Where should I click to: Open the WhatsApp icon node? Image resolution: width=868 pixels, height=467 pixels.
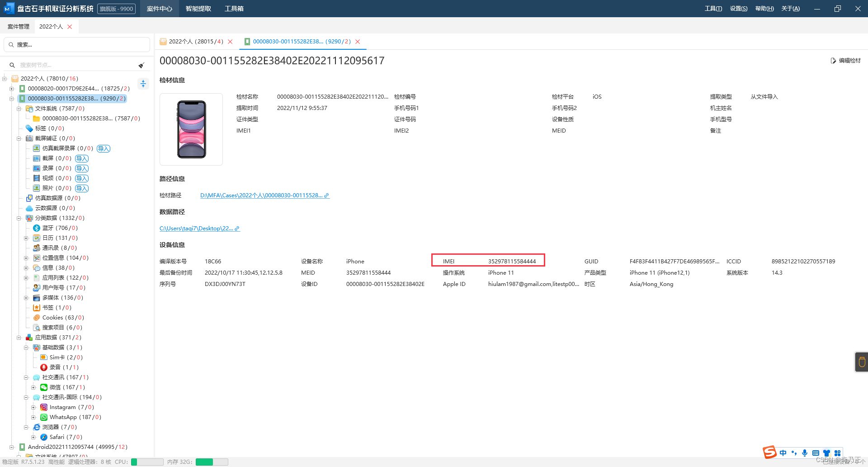click(44, 417)
